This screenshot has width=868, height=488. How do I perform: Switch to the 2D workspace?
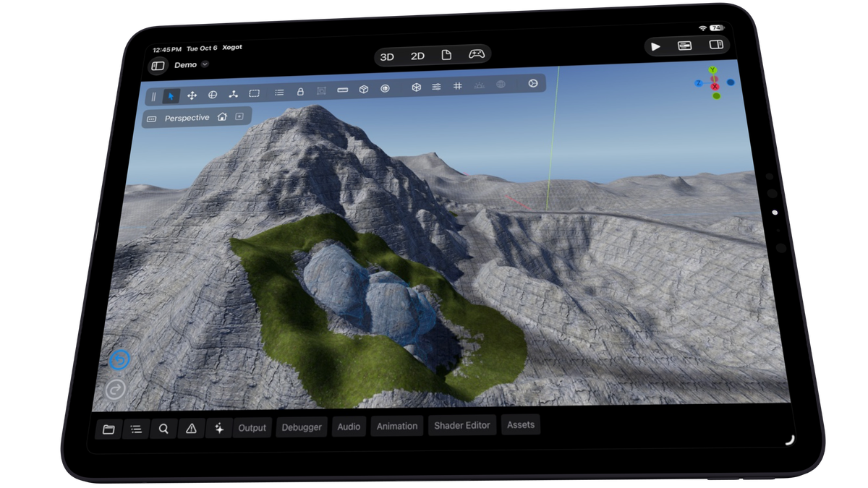coord(417,56)
